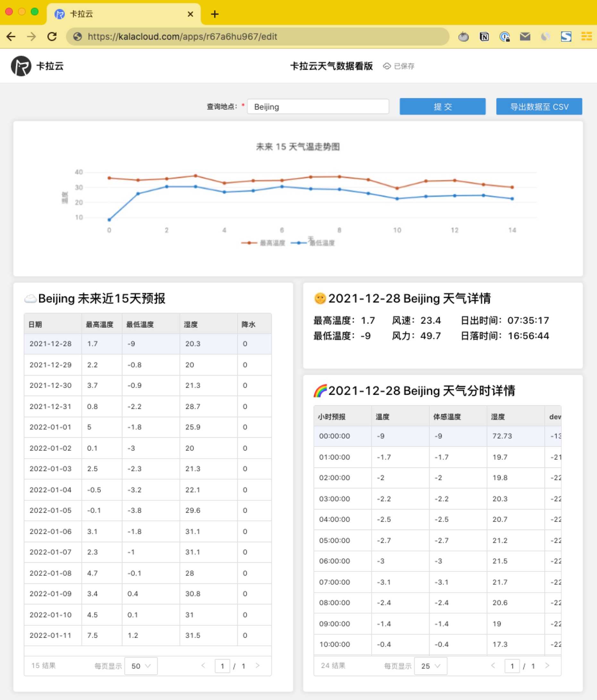Select the 2022-01-11 forecast row

click(x=147, y=636)
